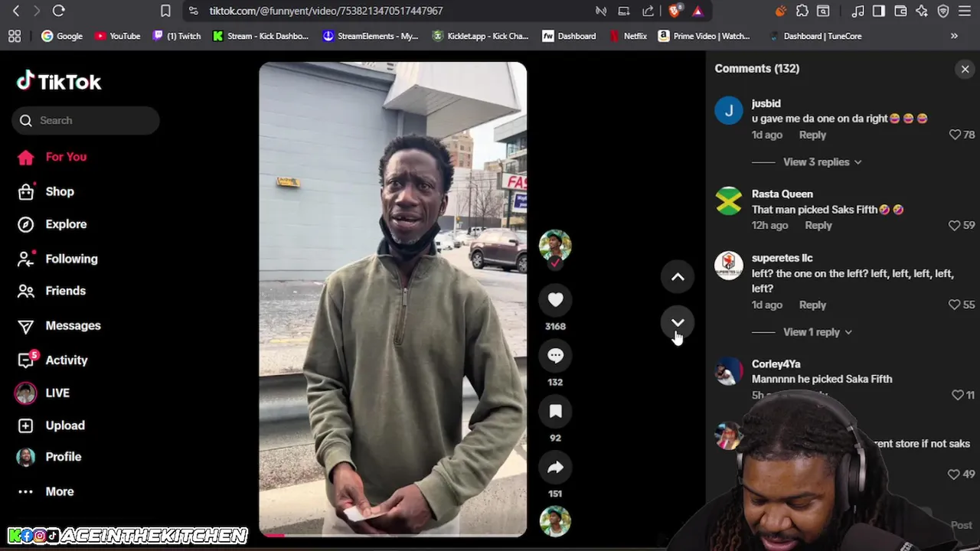
Task: Open jusbid's J avatar
Action: (x=729, y=111)
